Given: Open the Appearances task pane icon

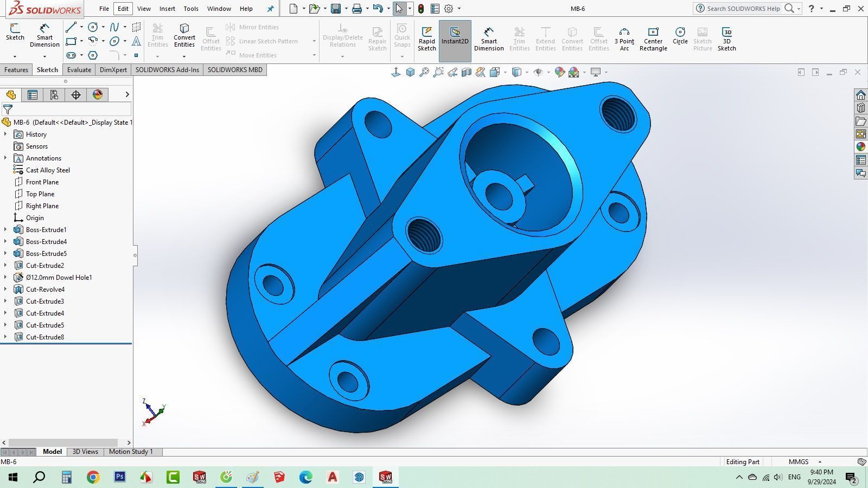Looking at the screenshot, I should coord(861,147).
